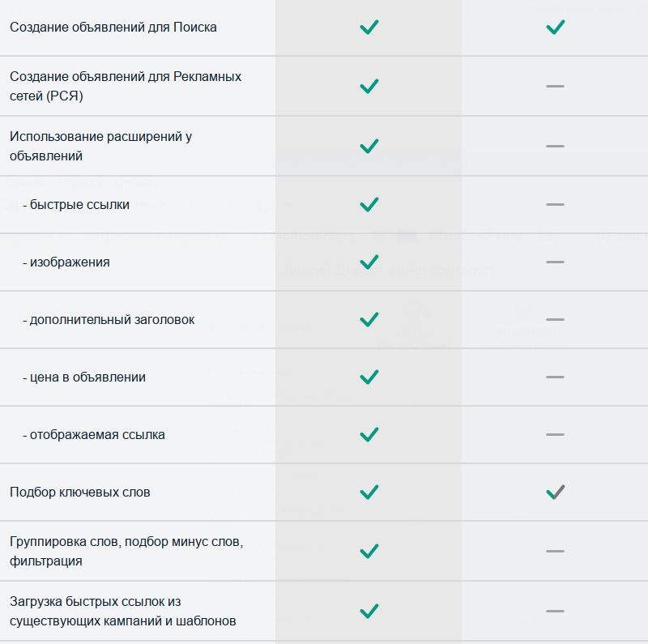Image resolution: width=648 pixels, height=644 pixels.
Task: Click checkmark for 'Группировка слов, подбор минус слов'
Action: click(x=369, y=552)
